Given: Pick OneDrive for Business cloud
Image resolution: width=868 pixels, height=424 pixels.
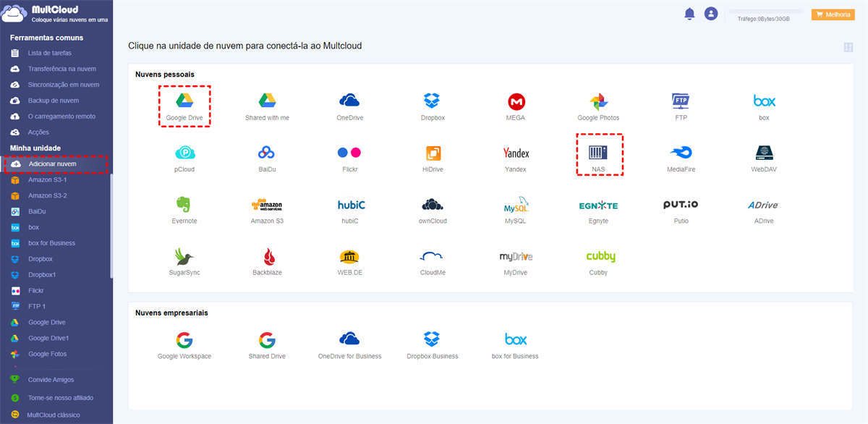Looking at the screenshot, I should 349,339.
